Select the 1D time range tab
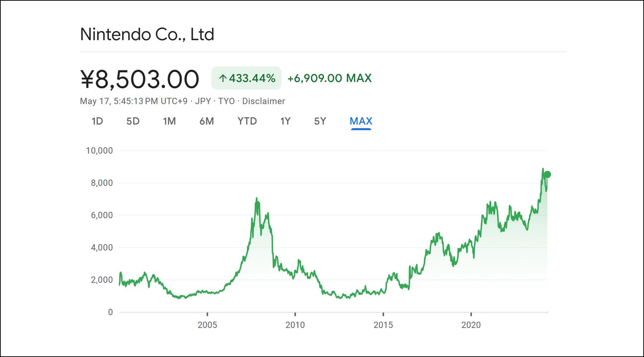 pos(97,121)
